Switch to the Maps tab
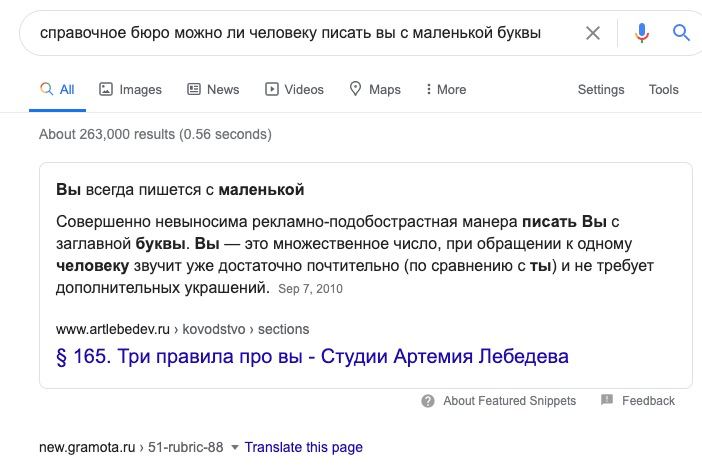This screenshot has height=465, width=702. [374, 89]
